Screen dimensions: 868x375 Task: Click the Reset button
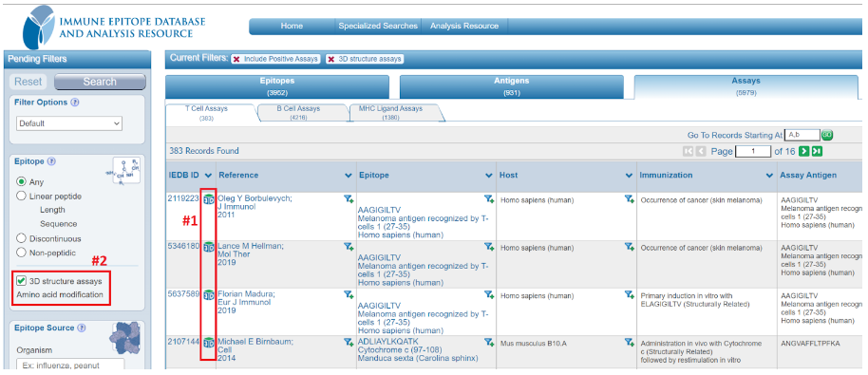tap(28, 82)
